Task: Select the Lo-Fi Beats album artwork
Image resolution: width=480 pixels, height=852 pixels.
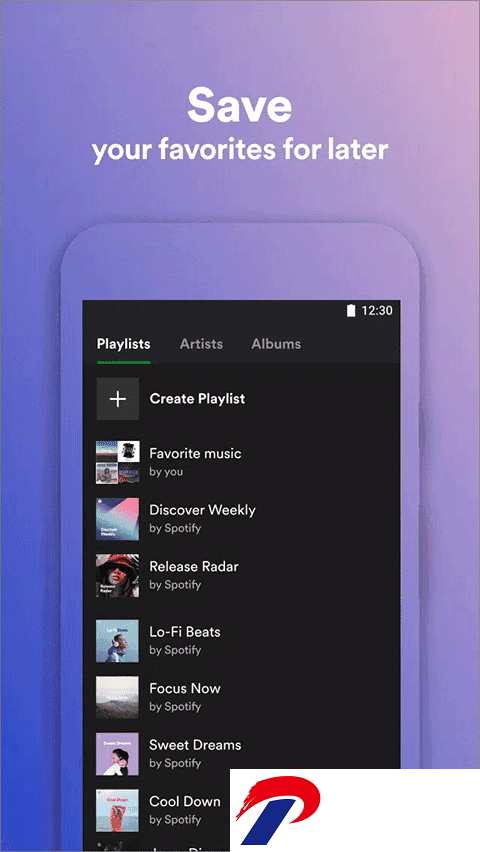Action: (x=117, y=641)
